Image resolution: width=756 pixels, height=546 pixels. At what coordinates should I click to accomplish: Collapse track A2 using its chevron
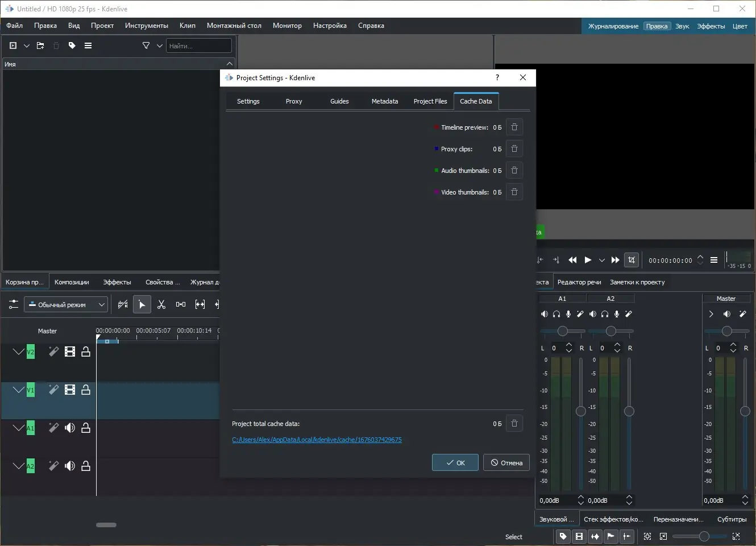(x=19, y=466)
